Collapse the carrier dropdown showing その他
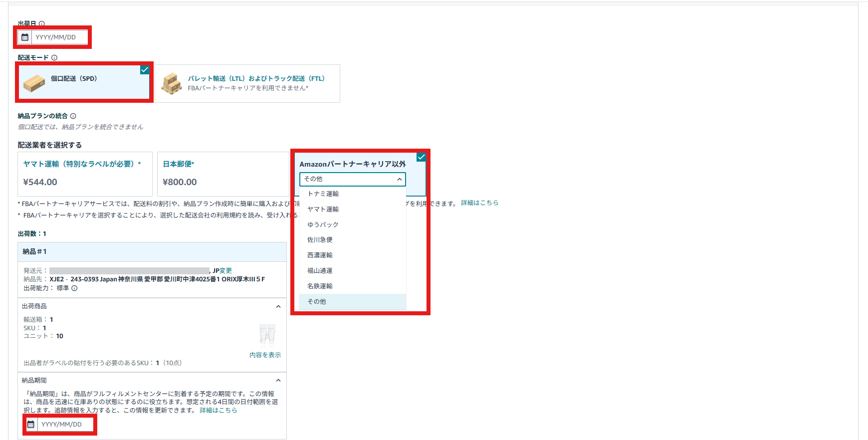The height and width of the screenshot is (440, 868). click(399, 179)
